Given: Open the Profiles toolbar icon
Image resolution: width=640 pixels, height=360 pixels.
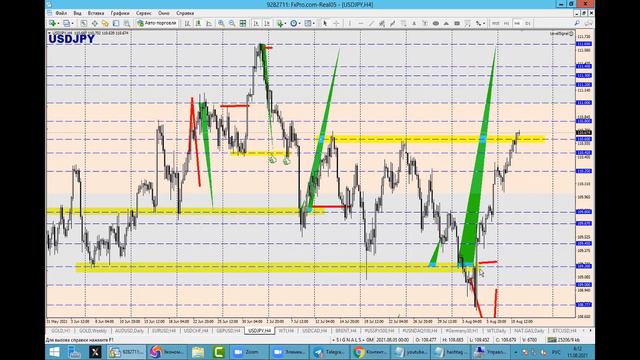Looking at the screenshot, I should coord(66,23).
